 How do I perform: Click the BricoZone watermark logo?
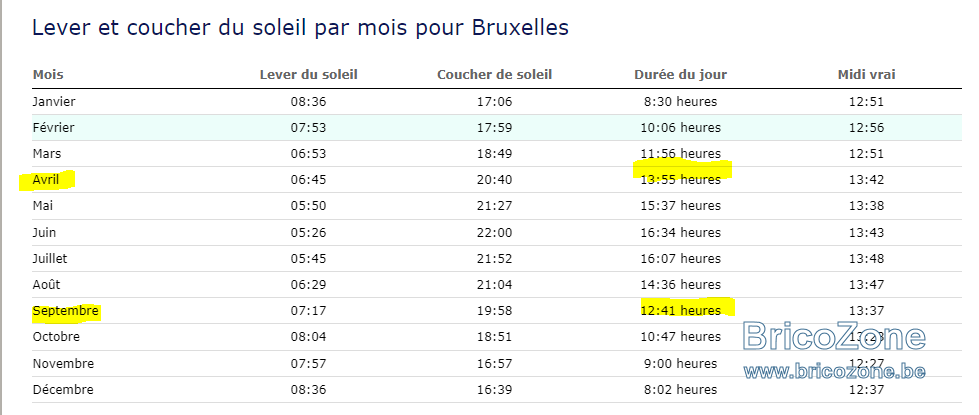tap(834, 337)
